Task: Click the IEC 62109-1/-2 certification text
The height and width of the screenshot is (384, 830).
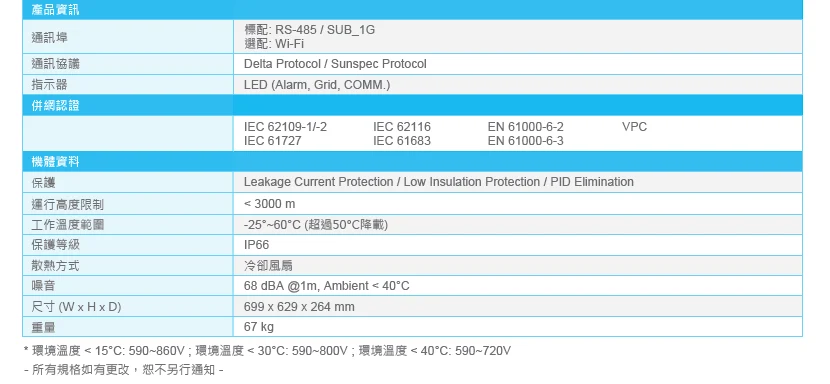Action: 285,127
